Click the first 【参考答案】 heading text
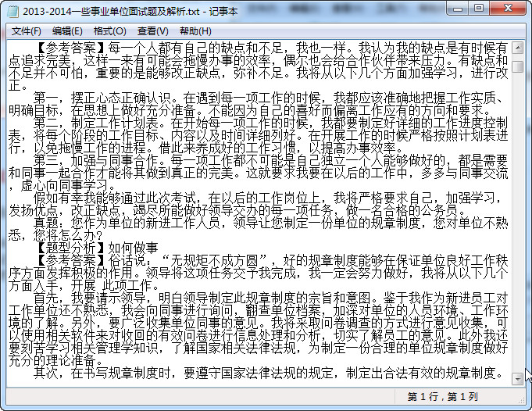This screenshot has width=532, height=411. coord(71,48)
